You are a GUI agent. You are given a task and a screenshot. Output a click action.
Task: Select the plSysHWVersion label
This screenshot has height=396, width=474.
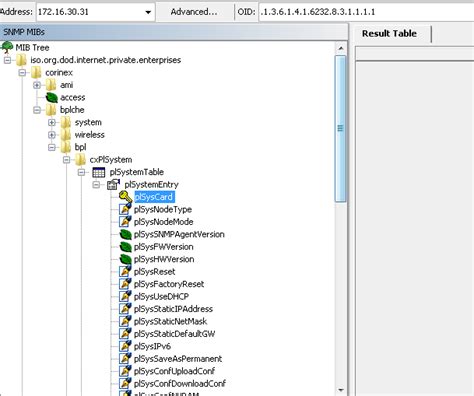(x=164, y=259)
